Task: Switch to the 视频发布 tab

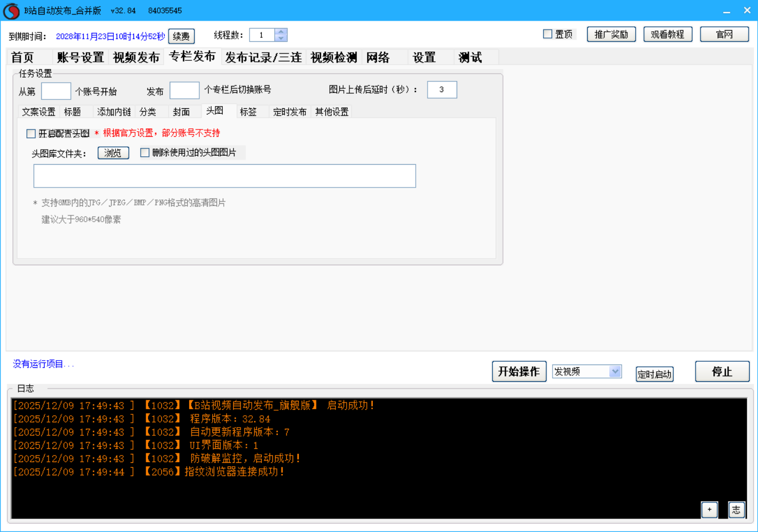Action: pyautogui.click(x=136, y=57)
